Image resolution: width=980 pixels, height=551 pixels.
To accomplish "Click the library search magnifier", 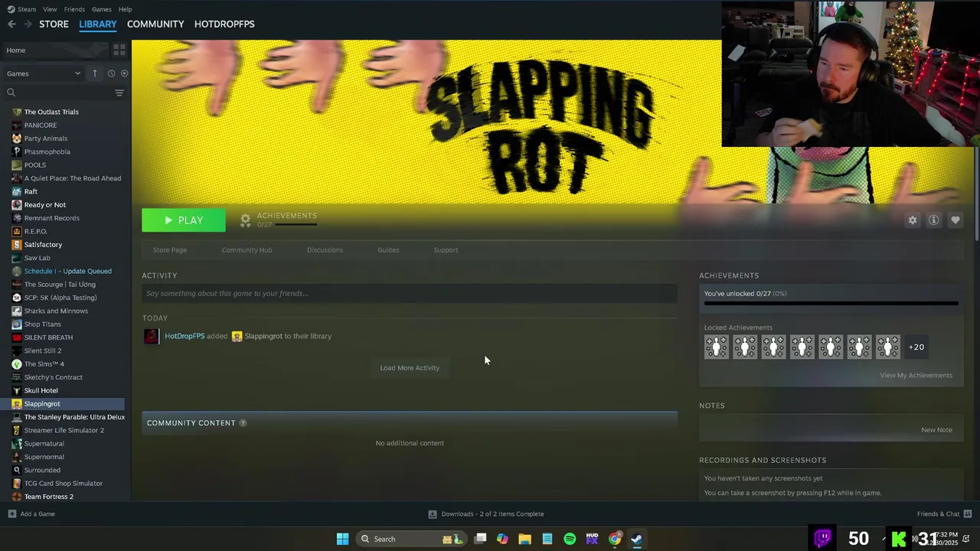I will click(11, 93).
